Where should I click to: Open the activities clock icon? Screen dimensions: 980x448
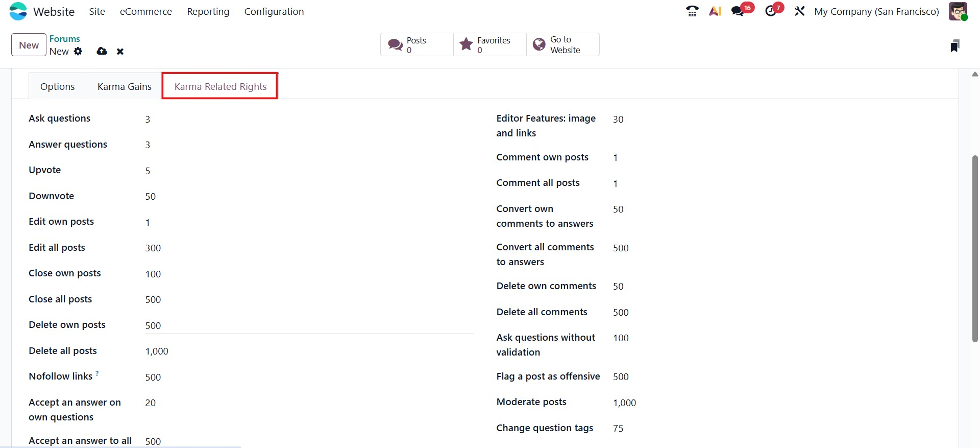coord(771,11)
